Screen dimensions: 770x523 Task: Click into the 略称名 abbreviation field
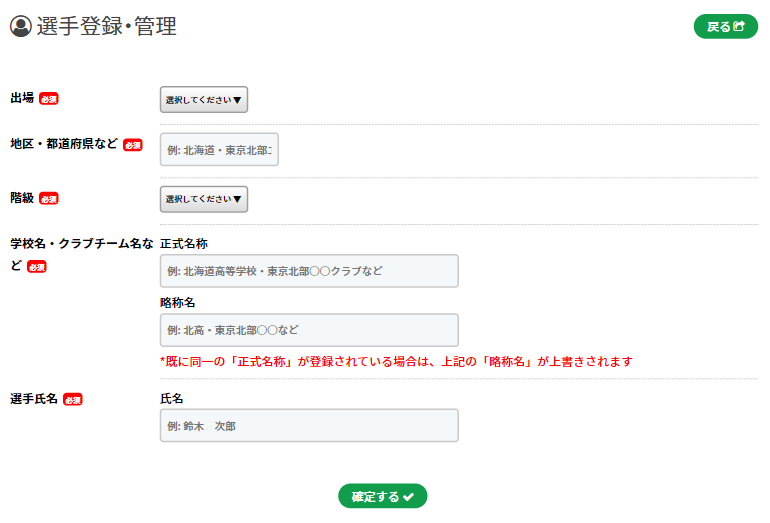tap(309, 330)
